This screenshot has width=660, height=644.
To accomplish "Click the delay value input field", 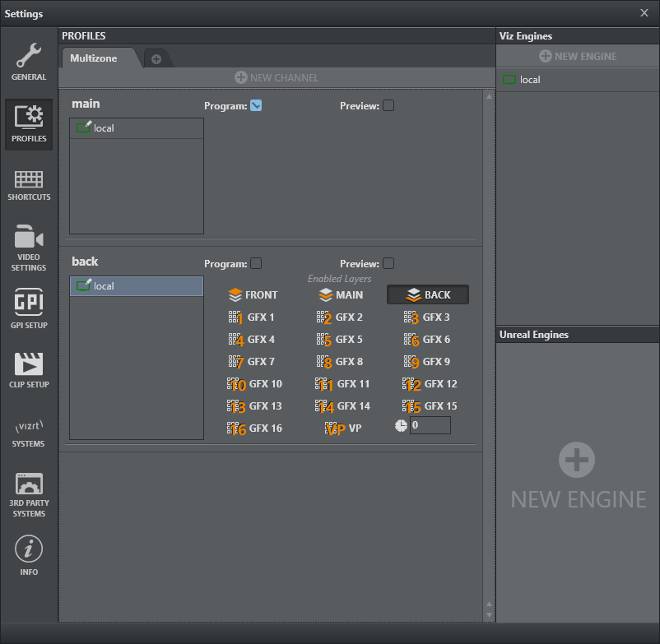I will (x=430, y=425).
